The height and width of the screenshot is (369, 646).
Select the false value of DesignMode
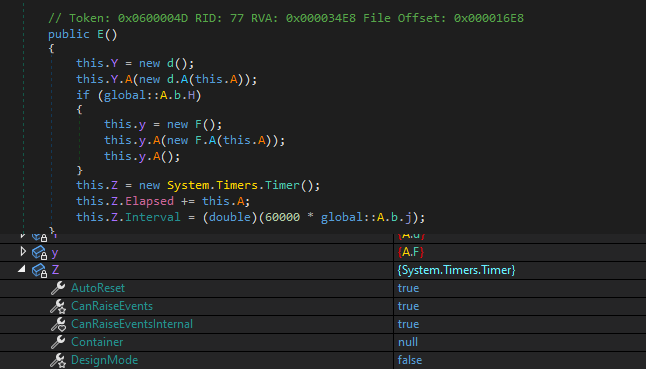410,360
